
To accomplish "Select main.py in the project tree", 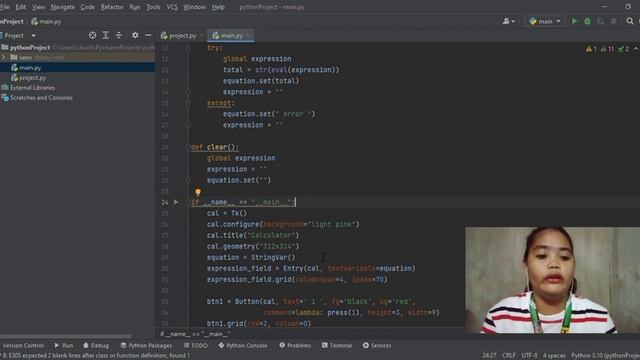I will pyautogui.click(x=30, y=68).
